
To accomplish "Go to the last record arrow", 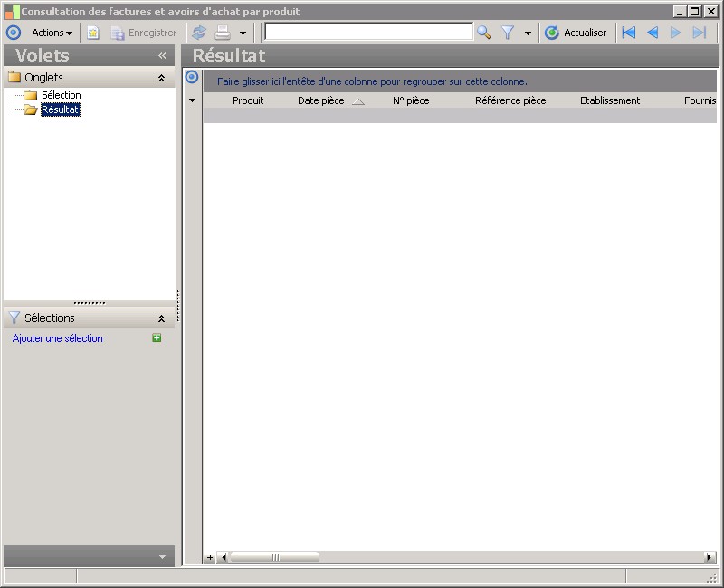I will tap(700, 33).
